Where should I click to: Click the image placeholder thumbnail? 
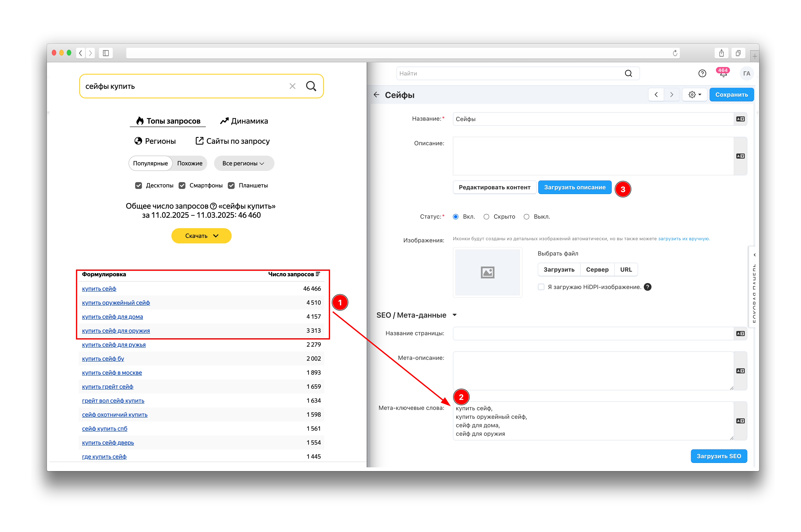[487, 273]
